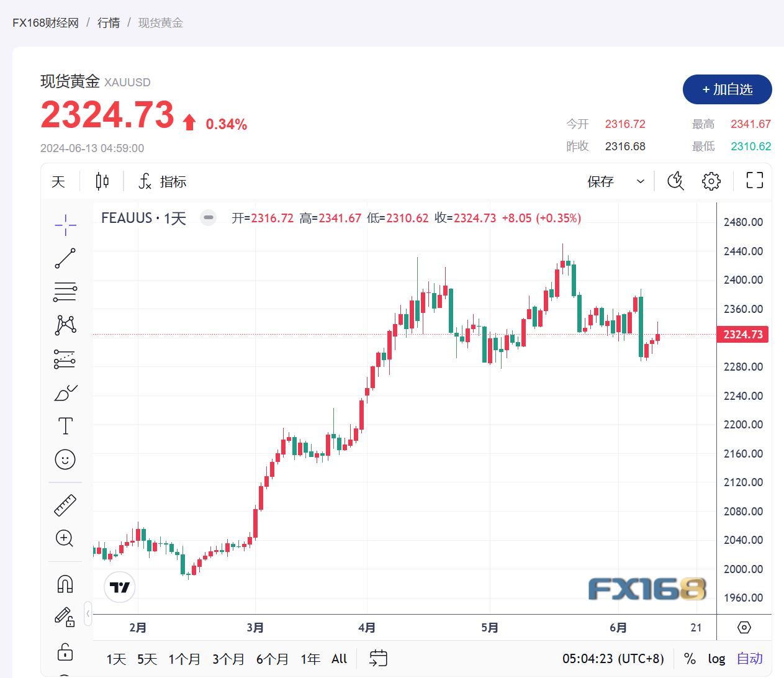The image size is (784, 678).
Task: Toggle auto scale (自动)
Action: point(749,659)
